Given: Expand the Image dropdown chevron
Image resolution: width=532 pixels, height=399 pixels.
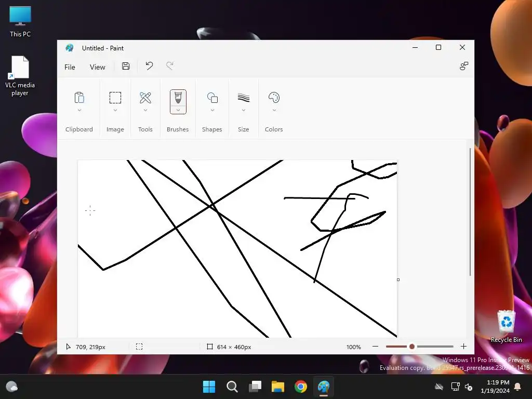Looking at the screenshot, I should (x=115, y=110).
